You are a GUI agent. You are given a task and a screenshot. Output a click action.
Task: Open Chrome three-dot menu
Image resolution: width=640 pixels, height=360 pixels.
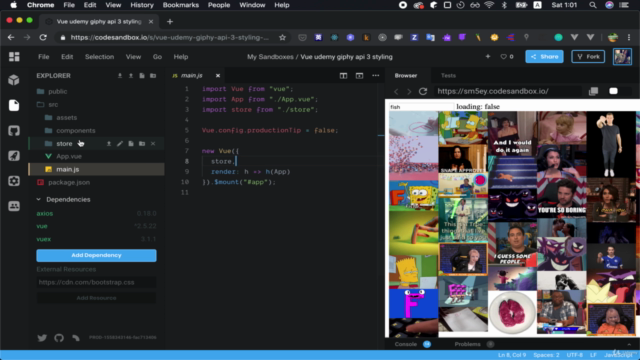pyautogui.click(x=629, y=38)
